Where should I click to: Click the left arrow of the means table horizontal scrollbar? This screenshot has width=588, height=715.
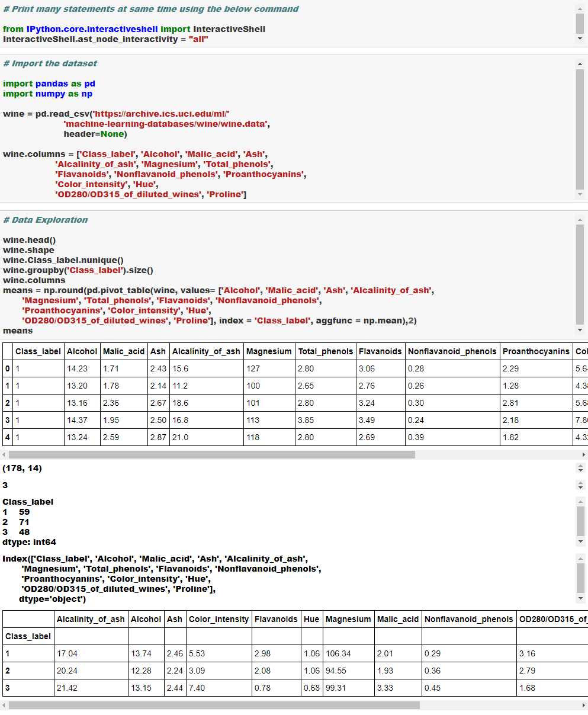[4, 706]
